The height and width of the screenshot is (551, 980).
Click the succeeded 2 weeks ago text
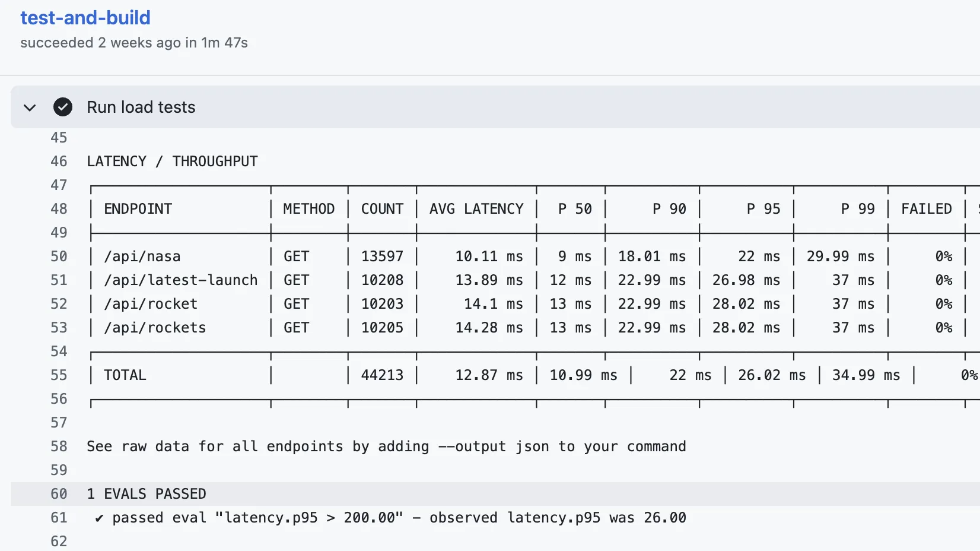(135, 43)
